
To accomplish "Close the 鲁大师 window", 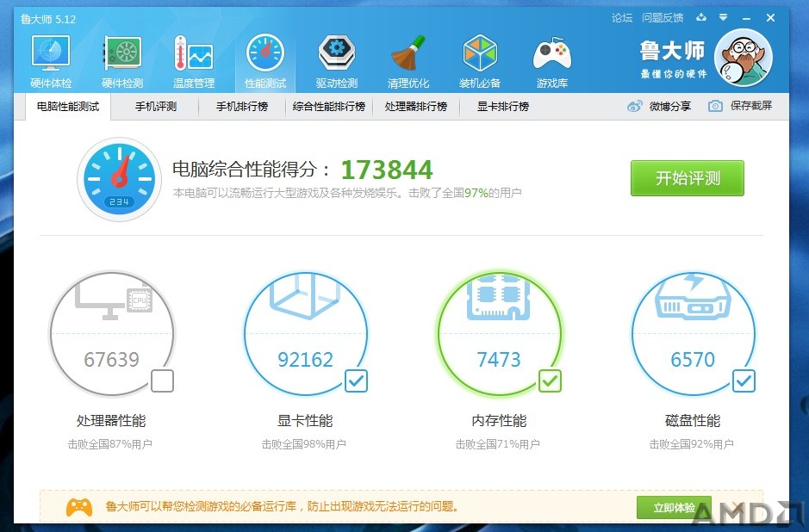I will pos(770,18).
